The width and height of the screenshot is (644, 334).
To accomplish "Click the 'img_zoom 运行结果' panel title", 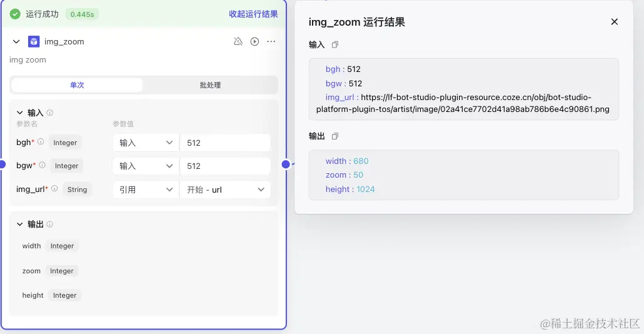I will (356, 22).
